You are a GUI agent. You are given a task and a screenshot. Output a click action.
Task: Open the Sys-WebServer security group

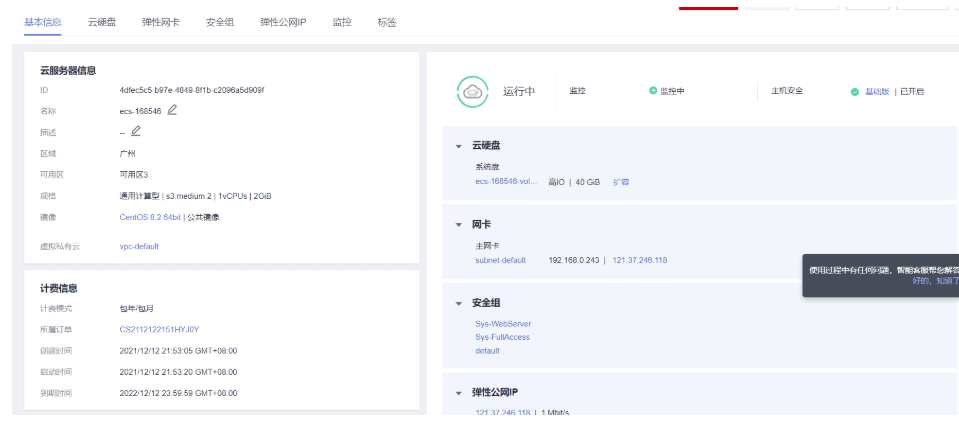click(x=503, y=324)
